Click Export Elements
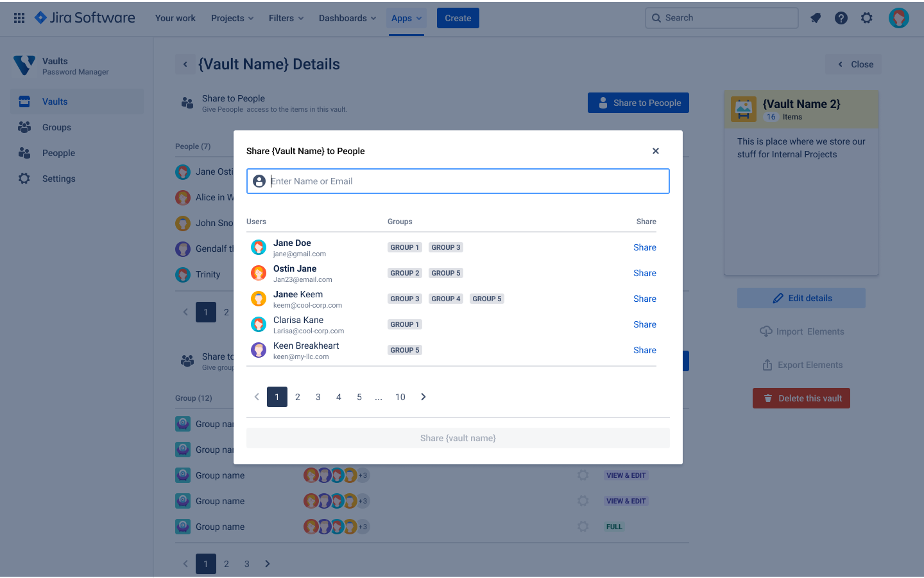 (802, 365)
